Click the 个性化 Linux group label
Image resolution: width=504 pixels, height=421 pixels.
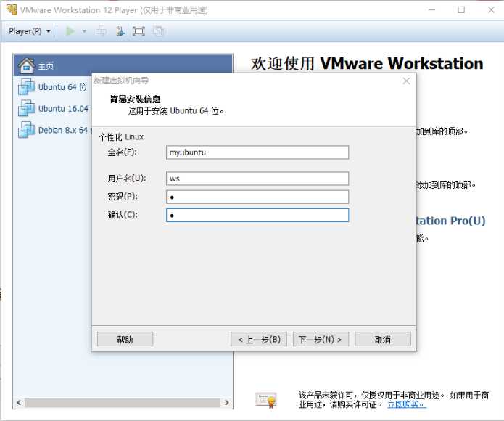(x=121, y=137)
